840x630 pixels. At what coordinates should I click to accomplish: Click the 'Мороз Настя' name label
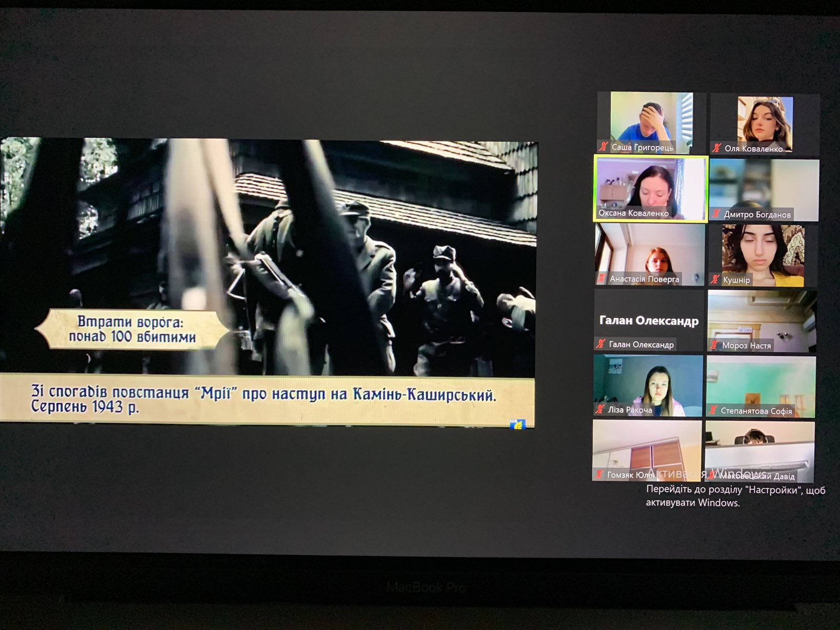[746, 345]
